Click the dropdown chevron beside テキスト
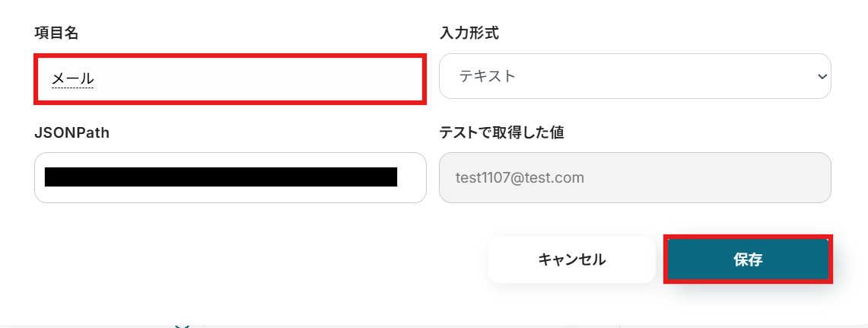868x328 pixels. tap(821, 76)
